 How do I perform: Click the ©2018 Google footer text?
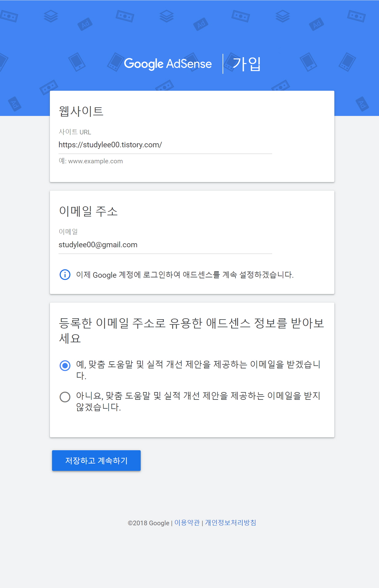(x=149, y=523)
